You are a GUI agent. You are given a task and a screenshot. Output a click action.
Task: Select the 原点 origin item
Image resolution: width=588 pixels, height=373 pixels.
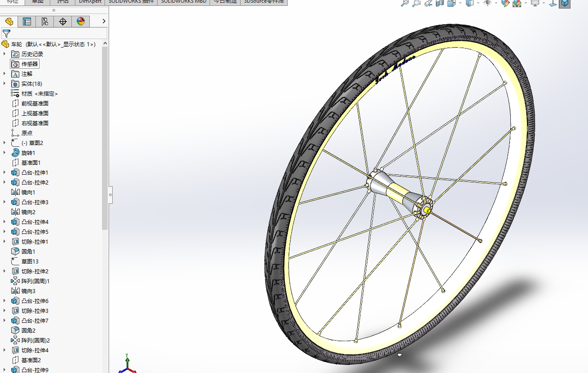22,133
